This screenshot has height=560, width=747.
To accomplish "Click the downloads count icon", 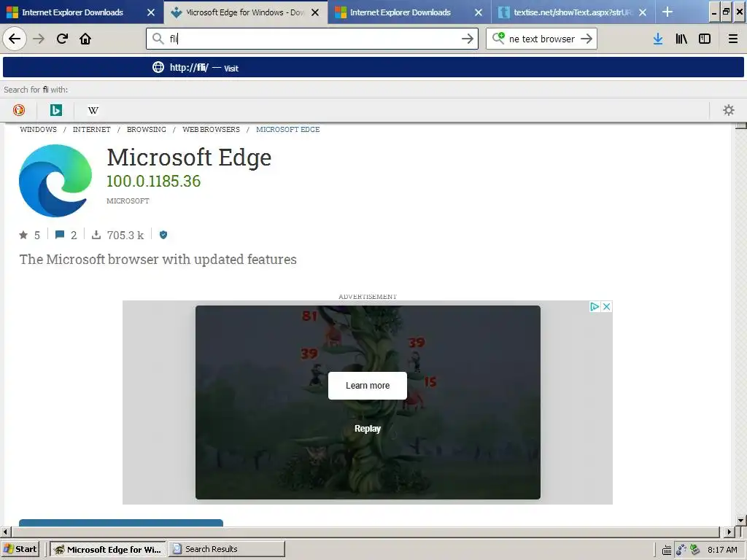I will pyautogui.click(x=96, y=235).
